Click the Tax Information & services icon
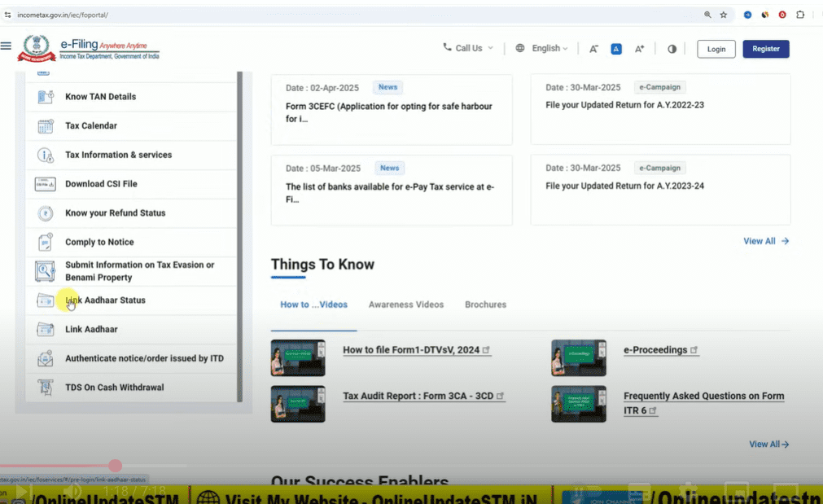 click(x=45, y=155)
